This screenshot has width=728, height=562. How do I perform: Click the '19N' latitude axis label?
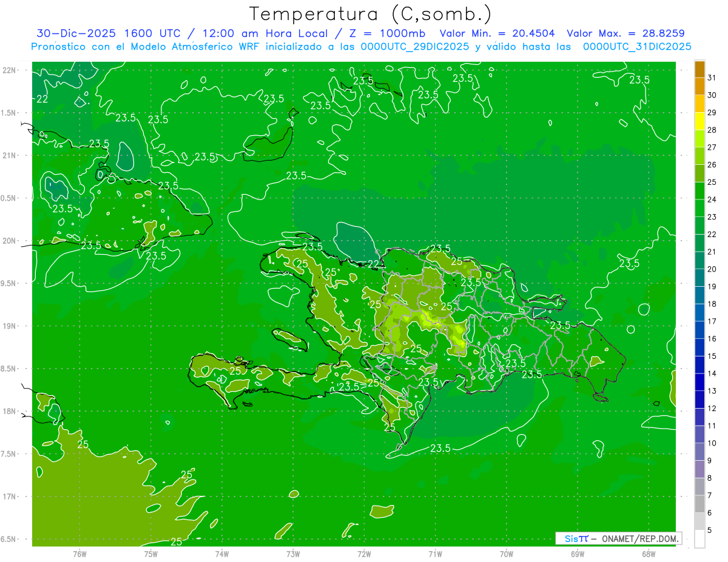coord(9,326)
